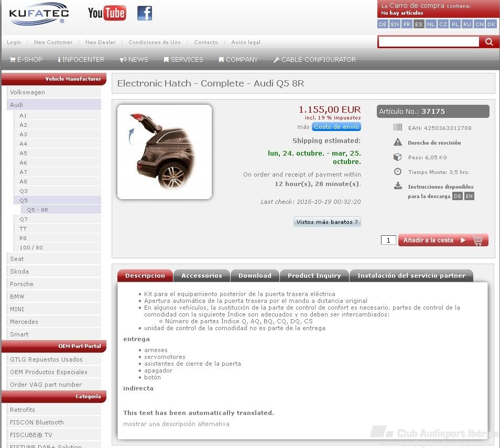
Task: Click the Kufatec logo
Action: (39, 14)
